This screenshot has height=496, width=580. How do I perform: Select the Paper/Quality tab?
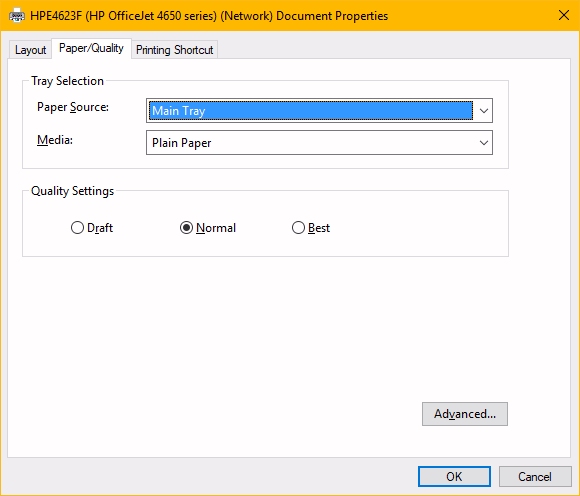pyautogui.click(x=91, y=48)
